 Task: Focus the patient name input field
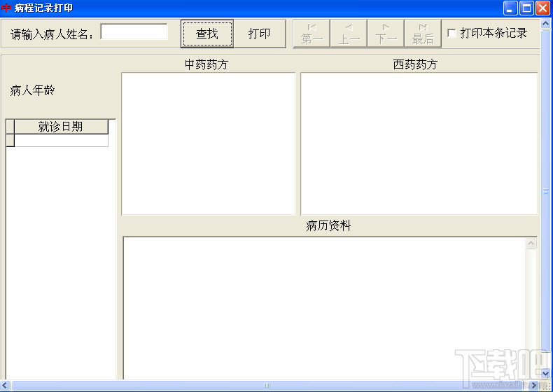click(134, 31)
